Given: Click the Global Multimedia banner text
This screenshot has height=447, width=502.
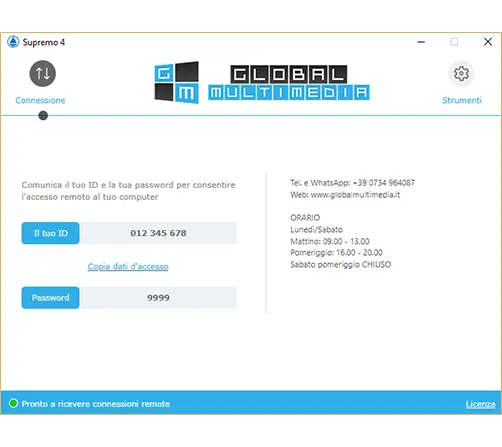Looking at the screenshot, I should pyautogui.click(x=289, y=83).
